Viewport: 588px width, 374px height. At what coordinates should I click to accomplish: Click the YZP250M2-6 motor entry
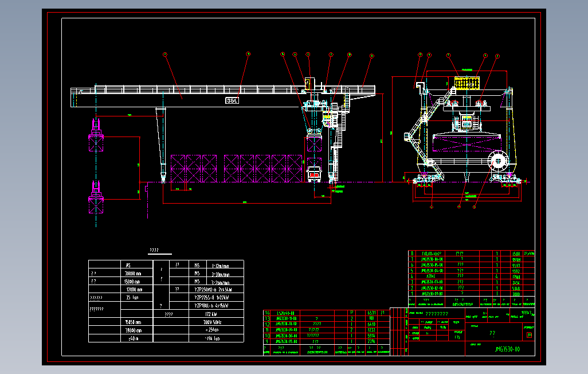[213, 290]
